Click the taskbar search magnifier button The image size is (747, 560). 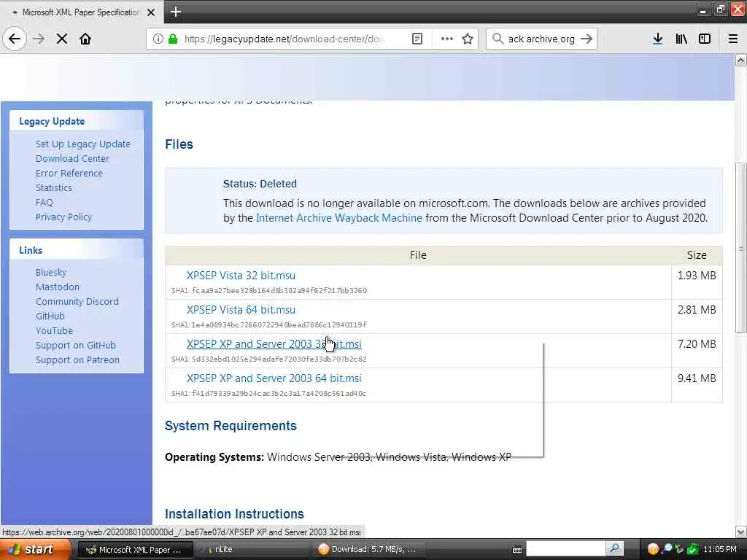(x=614, y=549)
